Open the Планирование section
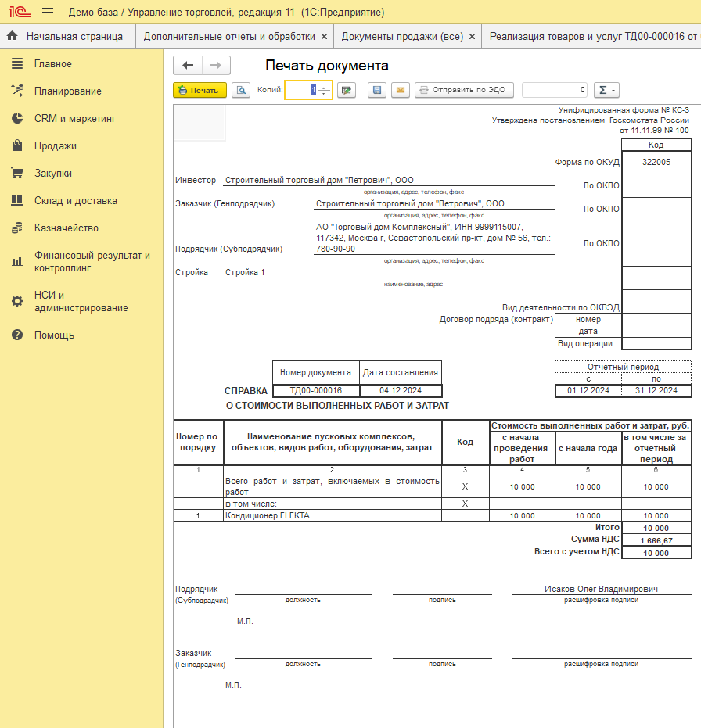The width and height of the screenshot is (701, 728). (68, 91)
